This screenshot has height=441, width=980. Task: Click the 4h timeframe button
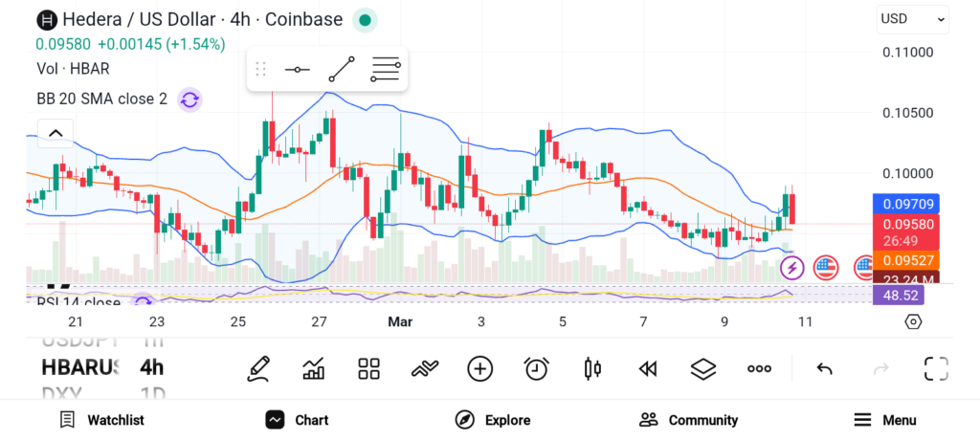151,367
